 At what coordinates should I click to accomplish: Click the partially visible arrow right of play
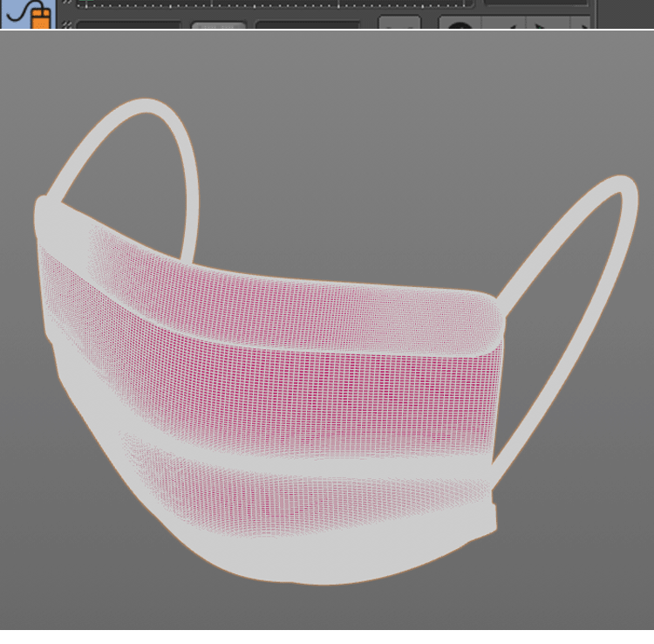click(582, 24)
